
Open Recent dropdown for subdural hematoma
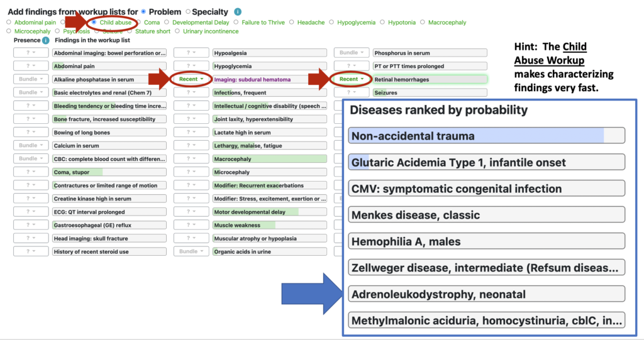191,79
